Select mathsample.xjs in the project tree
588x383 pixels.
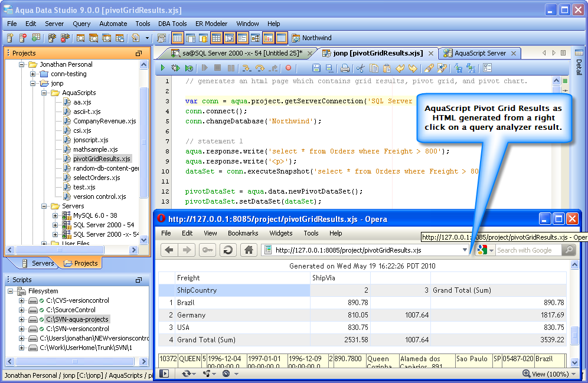[95, 149]
